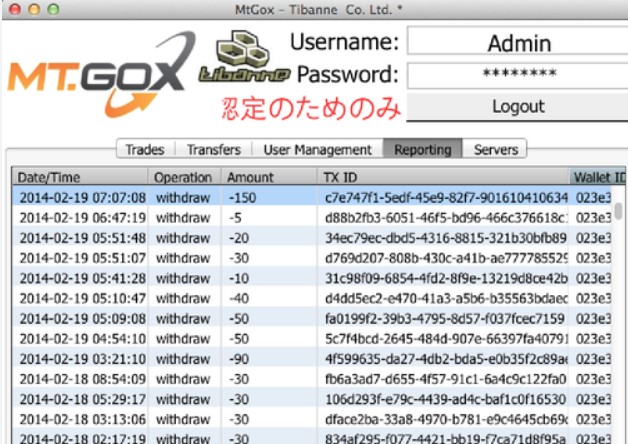
Task: Click TX ID starting 106d293f-e79c
Action: 445,399
